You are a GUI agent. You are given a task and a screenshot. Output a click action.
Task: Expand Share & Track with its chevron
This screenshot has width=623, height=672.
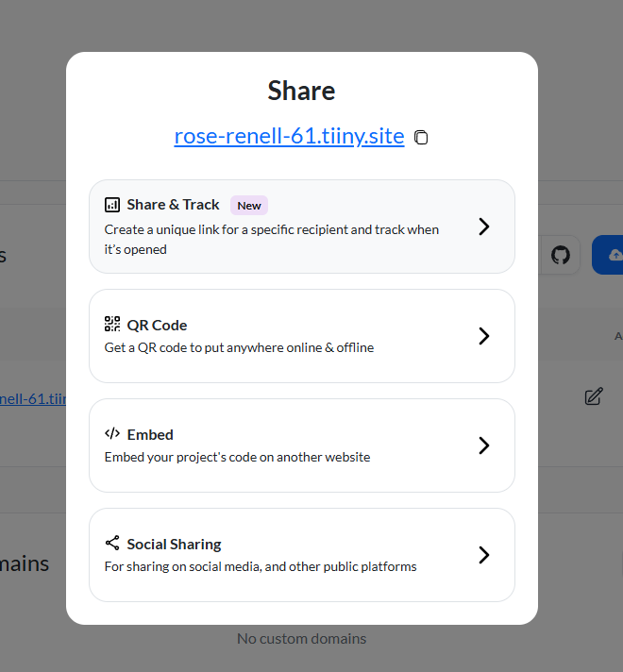[483, 227]
